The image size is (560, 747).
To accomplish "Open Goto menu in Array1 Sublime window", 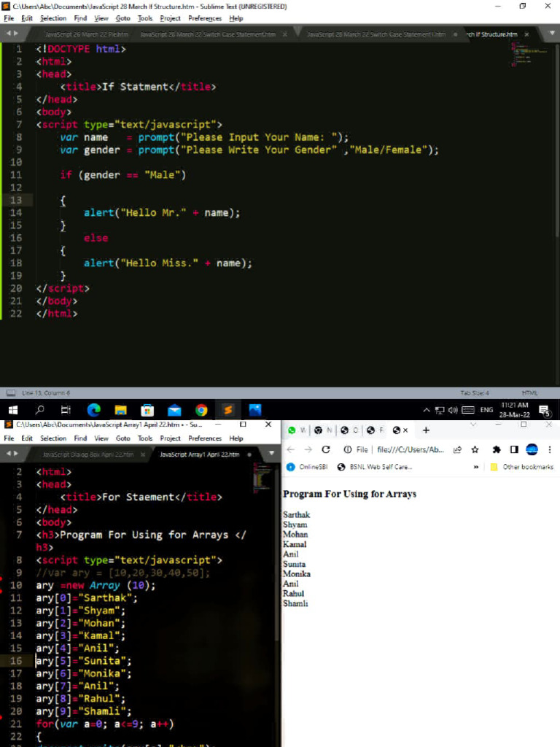I will pos(122,438).
